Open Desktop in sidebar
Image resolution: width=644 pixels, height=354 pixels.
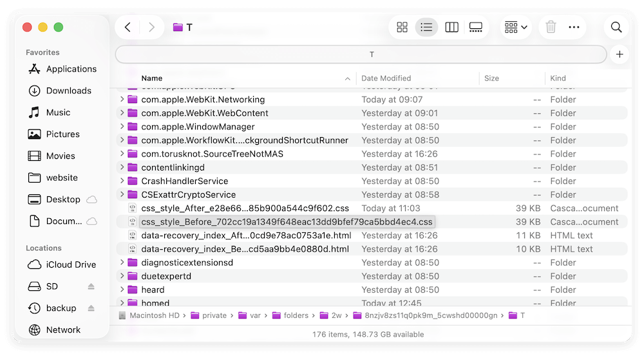click(54, 200)
